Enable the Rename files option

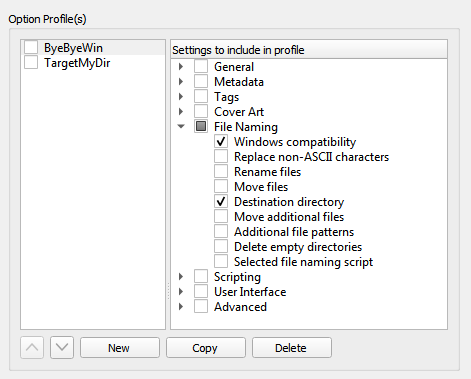click(221, 171)
